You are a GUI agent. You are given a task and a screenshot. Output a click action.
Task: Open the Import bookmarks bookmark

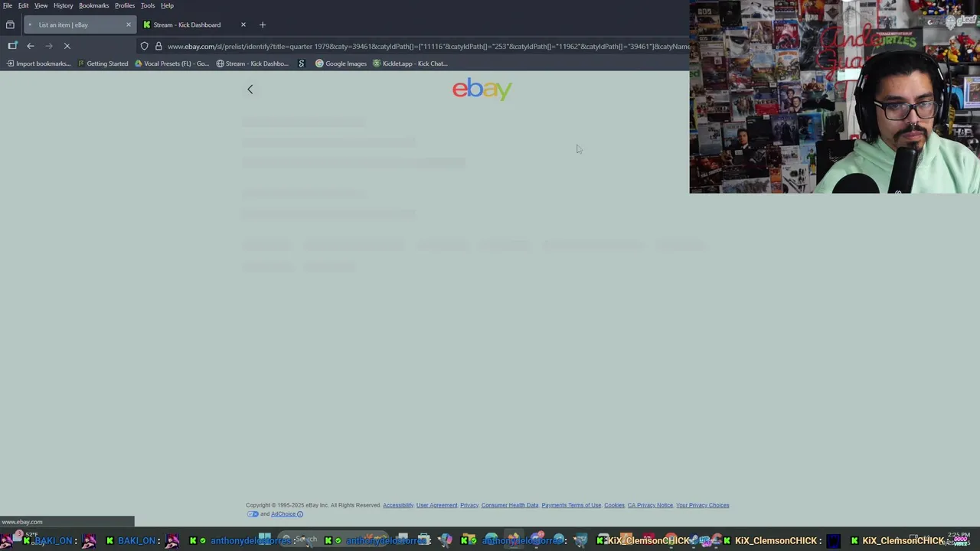(38, 64)
